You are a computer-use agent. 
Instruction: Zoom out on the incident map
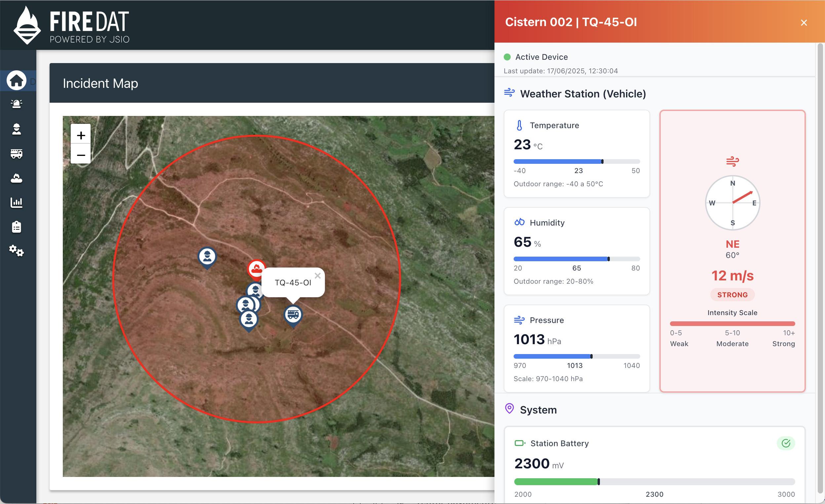point(81,155)
